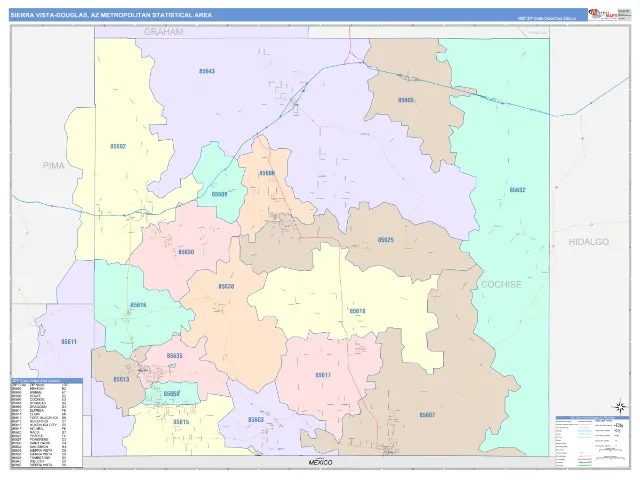
Task: Select ZIP code label 85625
Action: point(385,240)
